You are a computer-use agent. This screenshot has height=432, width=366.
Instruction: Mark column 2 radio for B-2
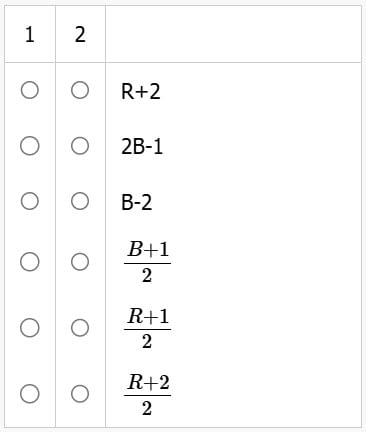coord(80,201)
